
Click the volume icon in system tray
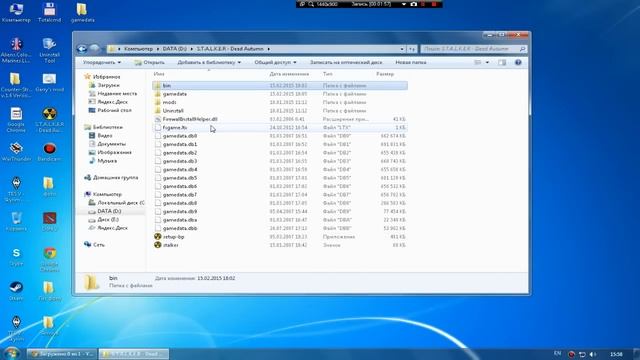tap(593, 354)
